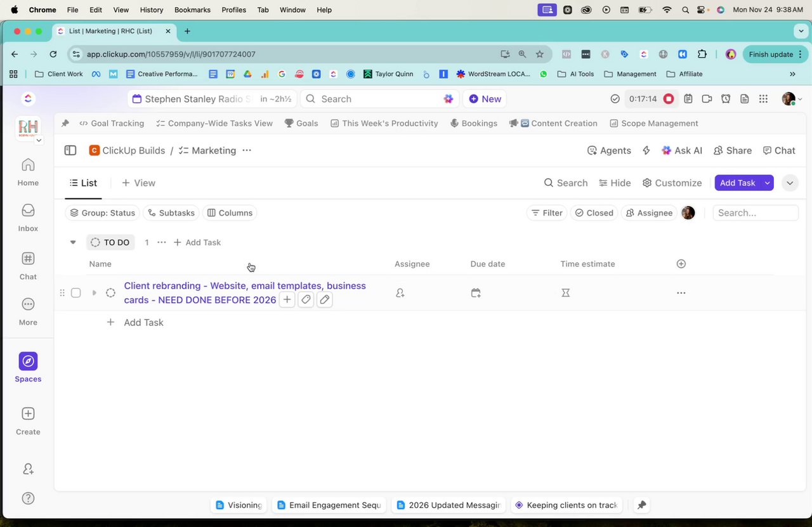
Task: Click the top Search field
Action: pyautogui.click(x=379, y=99)
